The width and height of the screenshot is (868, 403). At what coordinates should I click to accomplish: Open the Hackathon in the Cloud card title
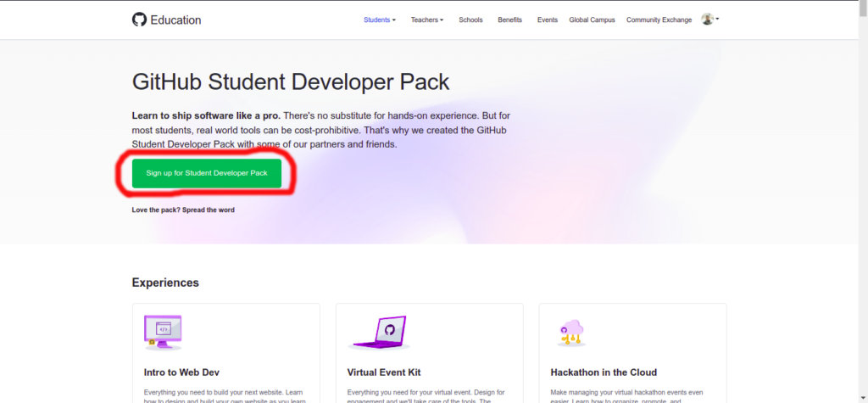[603, 372]
